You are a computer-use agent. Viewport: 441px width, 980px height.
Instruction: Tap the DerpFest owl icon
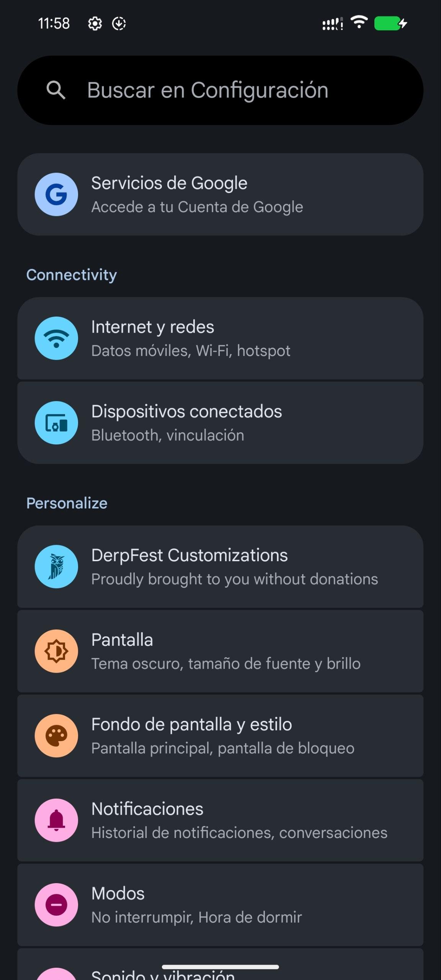pyautogui.click(x=56, y=567)
